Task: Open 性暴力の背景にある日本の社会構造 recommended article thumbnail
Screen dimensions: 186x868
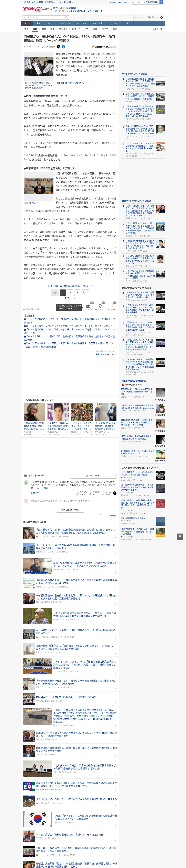Action: [34, 412]
